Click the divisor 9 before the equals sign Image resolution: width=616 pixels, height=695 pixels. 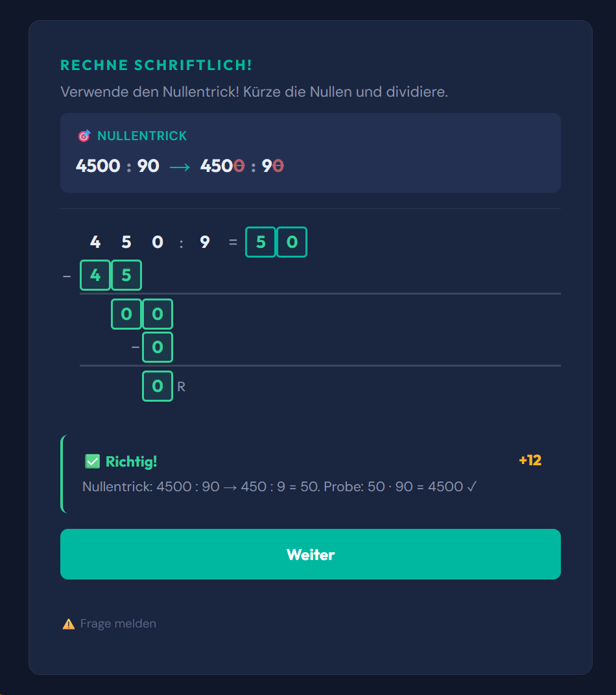[205, 243]
